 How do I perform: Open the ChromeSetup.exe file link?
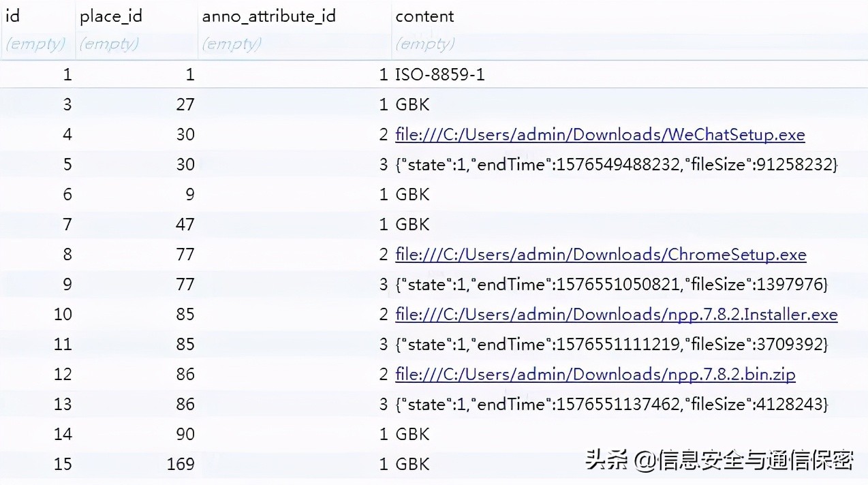[600, 254]
